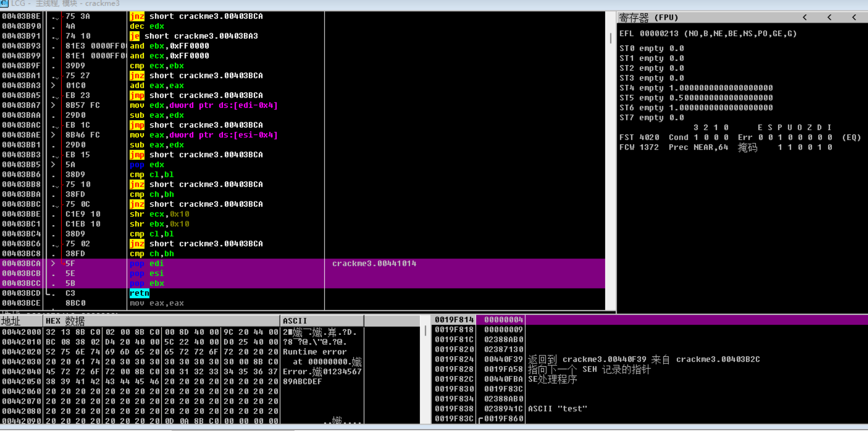868x431 pixels.
Task: Select stack entry at address 0019F818
Action: pyautogui.click(x=650, y=330)
